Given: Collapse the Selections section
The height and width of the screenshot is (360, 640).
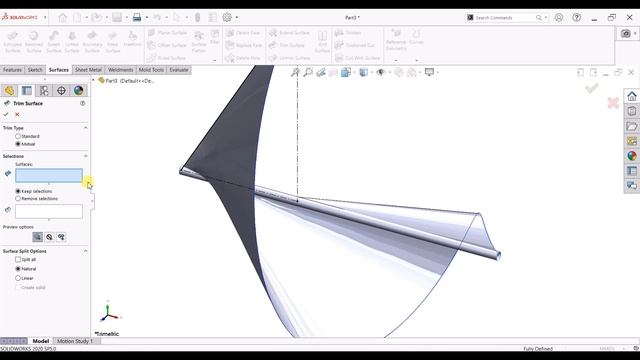Looking at the screenshot, I should click(85, 156).
